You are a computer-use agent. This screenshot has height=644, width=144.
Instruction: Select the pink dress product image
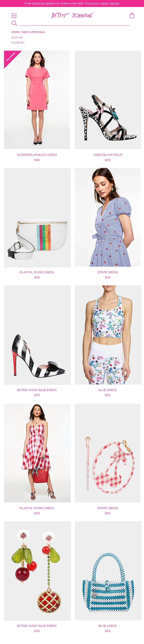(37, 100)
